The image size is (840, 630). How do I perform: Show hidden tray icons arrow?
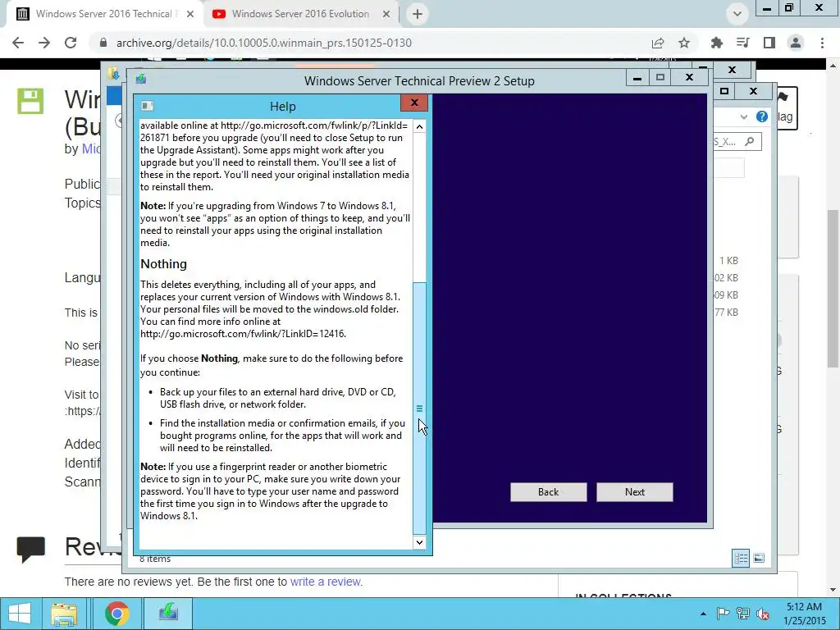click(x=703, y=614)
